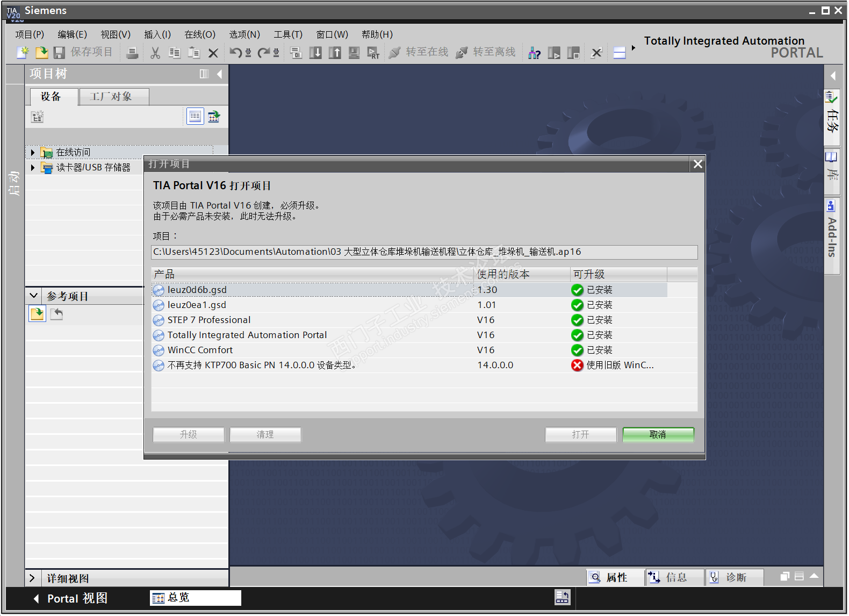Expand the 读卡器/USB 存储器 tree node

click(x=33, y=168)
